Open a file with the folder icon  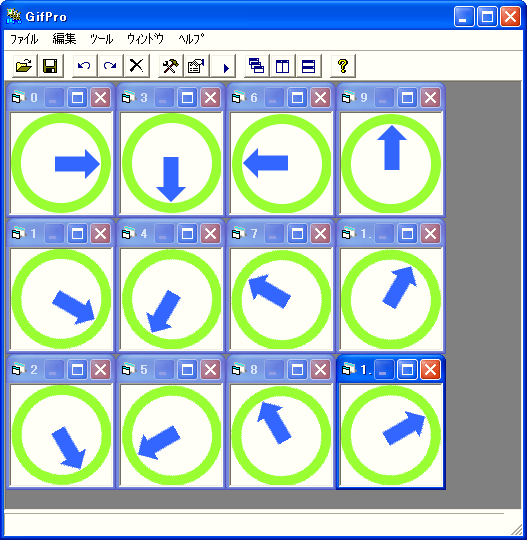click(24, 65)
